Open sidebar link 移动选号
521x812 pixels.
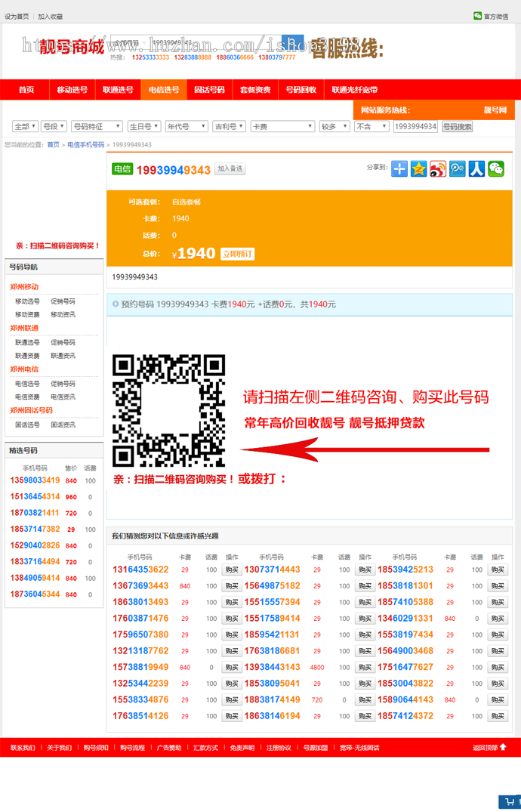point(27,301)
